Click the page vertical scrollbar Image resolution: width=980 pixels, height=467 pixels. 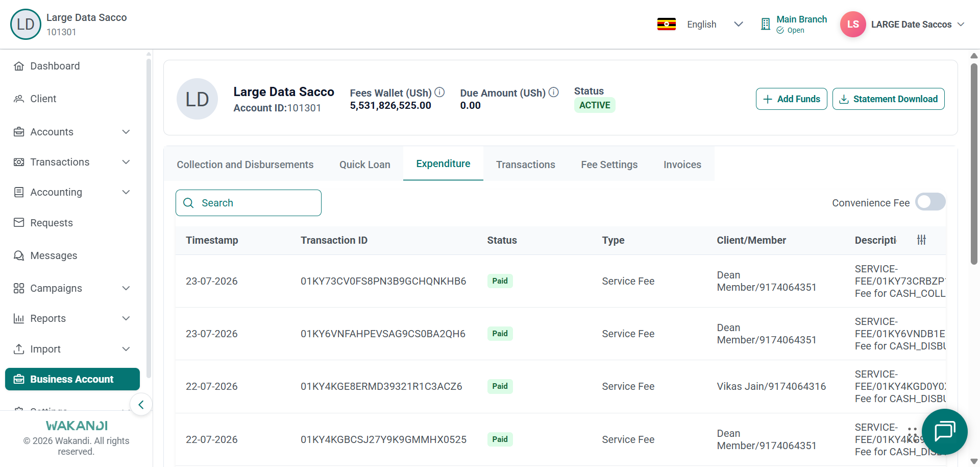pos(974,164)
